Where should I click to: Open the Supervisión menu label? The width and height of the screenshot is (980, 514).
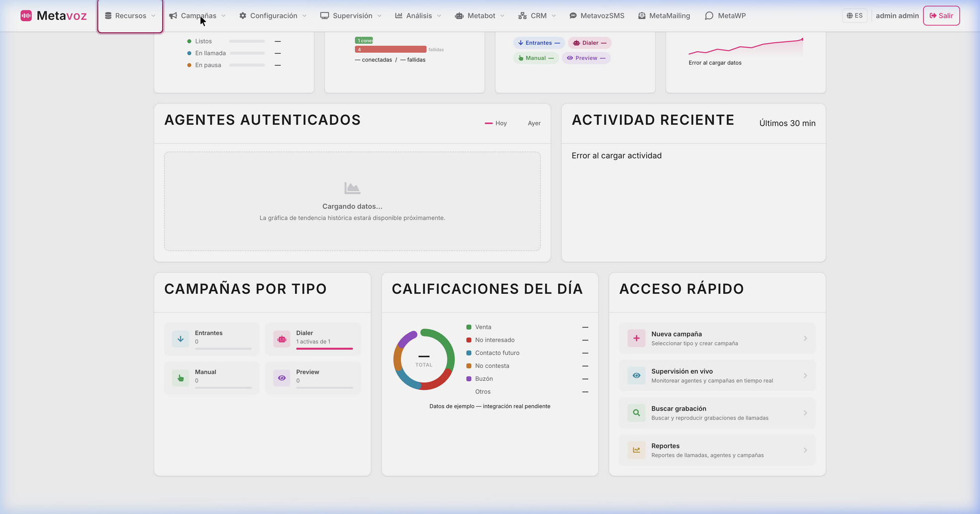353,16
